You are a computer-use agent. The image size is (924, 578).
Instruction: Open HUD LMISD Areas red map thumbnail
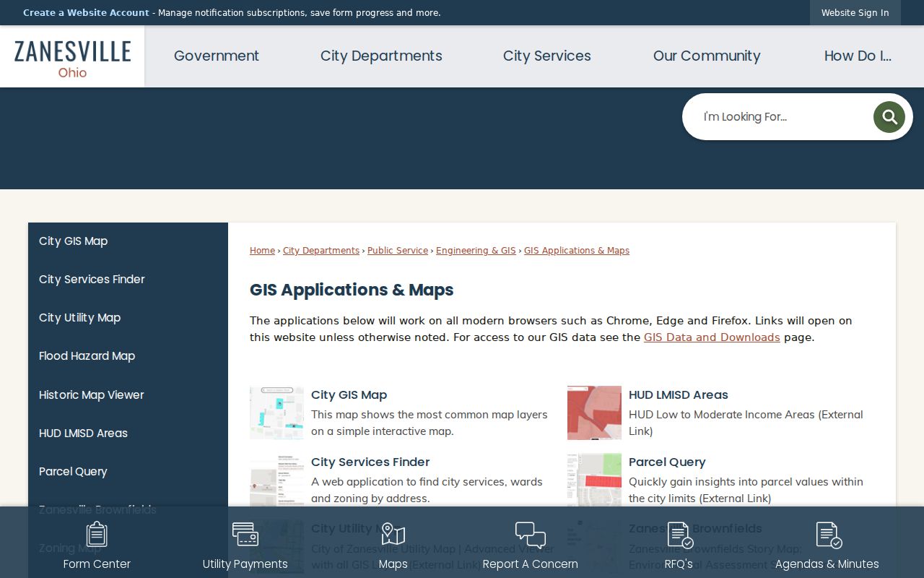[x=594, y=413]
